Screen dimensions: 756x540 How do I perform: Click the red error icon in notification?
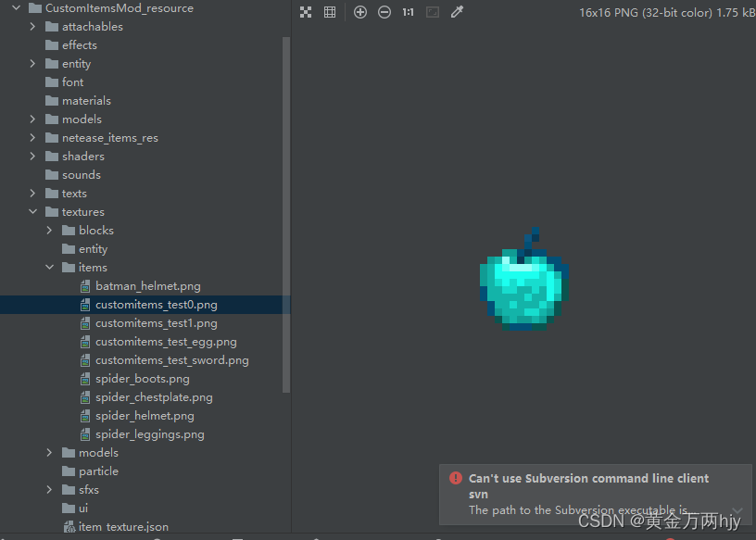coord(456,478)
